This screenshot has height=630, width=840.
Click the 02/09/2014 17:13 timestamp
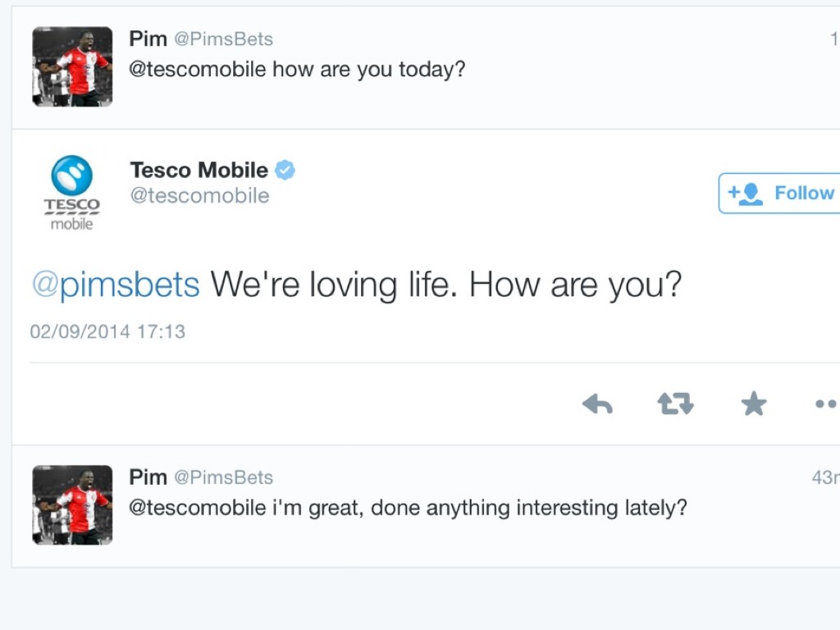(x=107, y=332)
